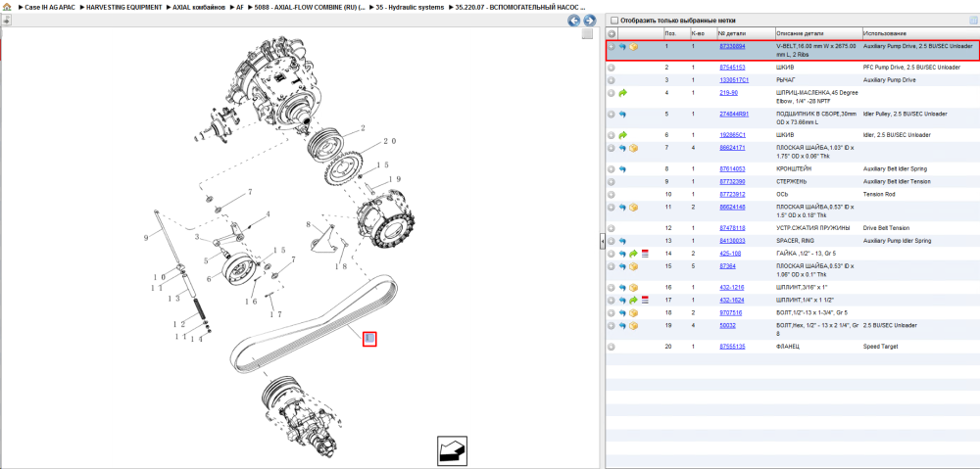Image resolution: width=980 pixels, height=469 pixels.
Task: Click the export icon at the diagram toolbar's left
Action: point(6,20)
